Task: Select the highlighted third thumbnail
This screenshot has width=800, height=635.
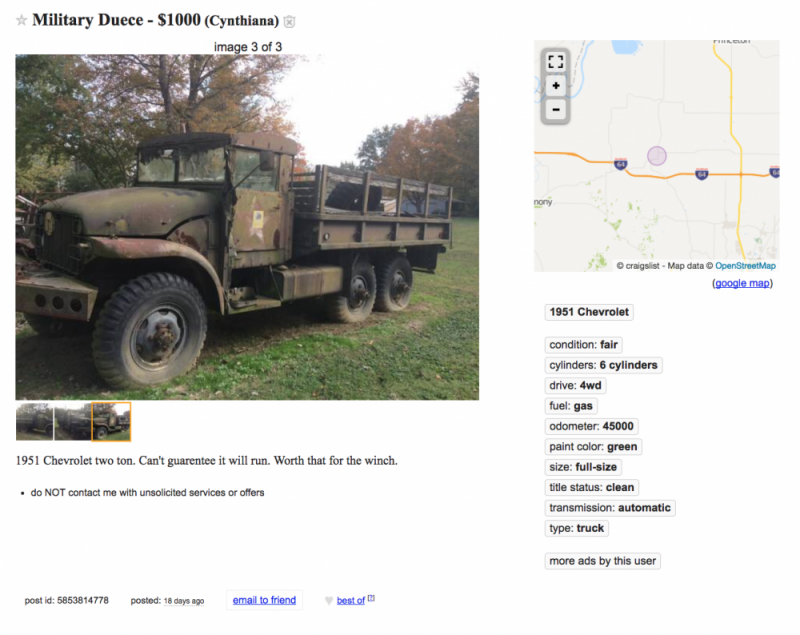Action: pos(111,421)
